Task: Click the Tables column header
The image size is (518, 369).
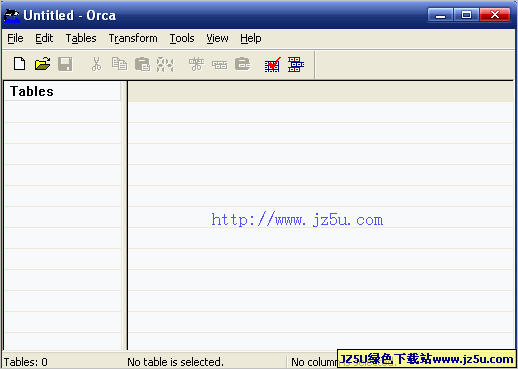Action: click(x=63, y=91)
